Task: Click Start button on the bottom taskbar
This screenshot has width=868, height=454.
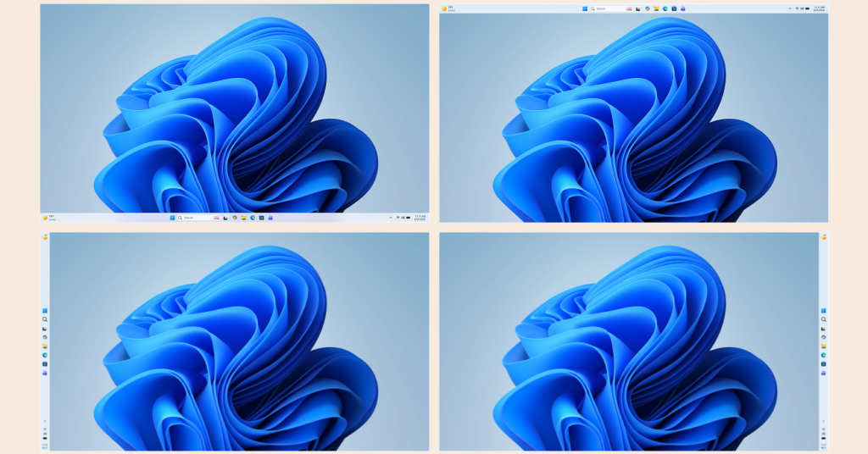Action: tap(172, 218)
